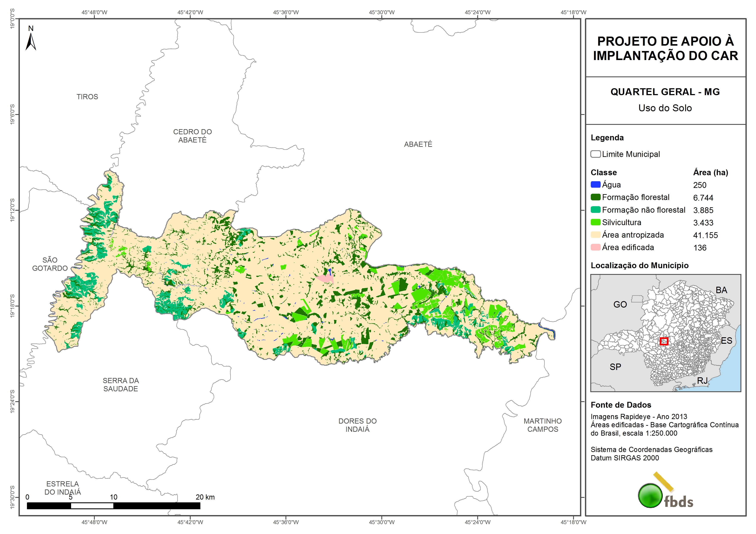
Task: Click the dark green Formação florestal swatch
Action: [595, 197]
